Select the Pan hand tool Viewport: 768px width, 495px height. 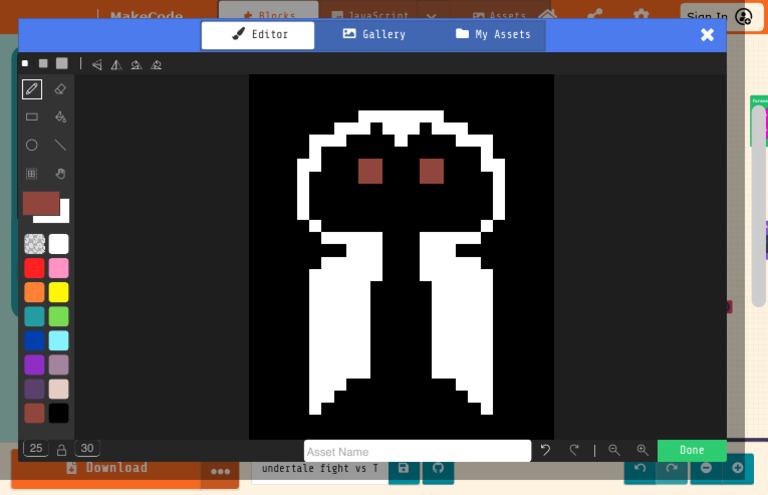pyautogui.click(x=60, y=173)
